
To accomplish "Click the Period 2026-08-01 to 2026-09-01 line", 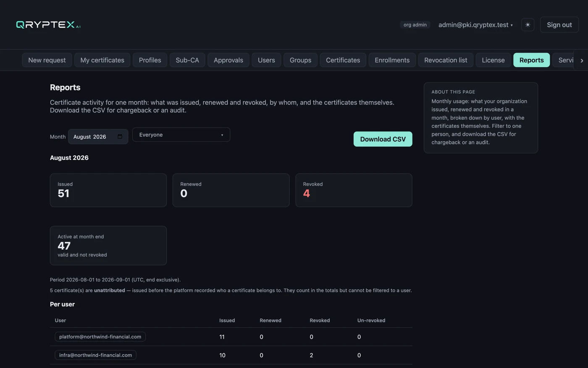I will (115, 280).
